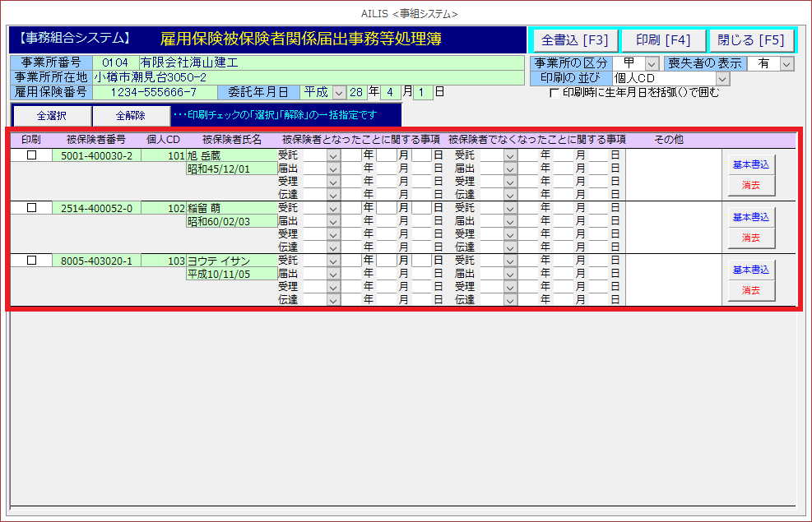812x522 pixels.
Task: Open the 委託年月日 era dropdown showing 平成
Action: 339,92
